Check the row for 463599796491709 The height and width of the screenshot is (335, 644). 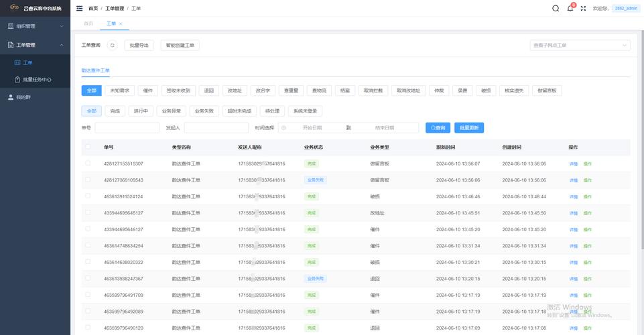coord(88,294)
